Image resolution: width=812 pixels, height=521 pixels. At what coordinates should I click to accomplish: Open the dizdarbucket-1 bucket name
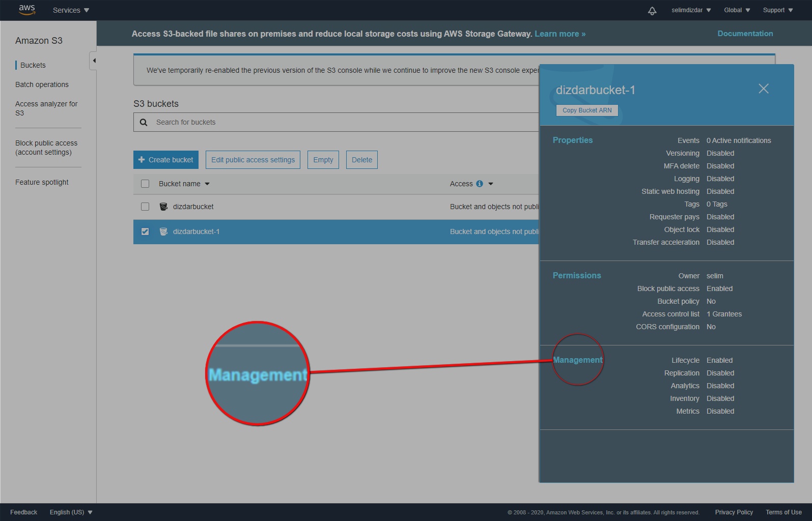196,231
